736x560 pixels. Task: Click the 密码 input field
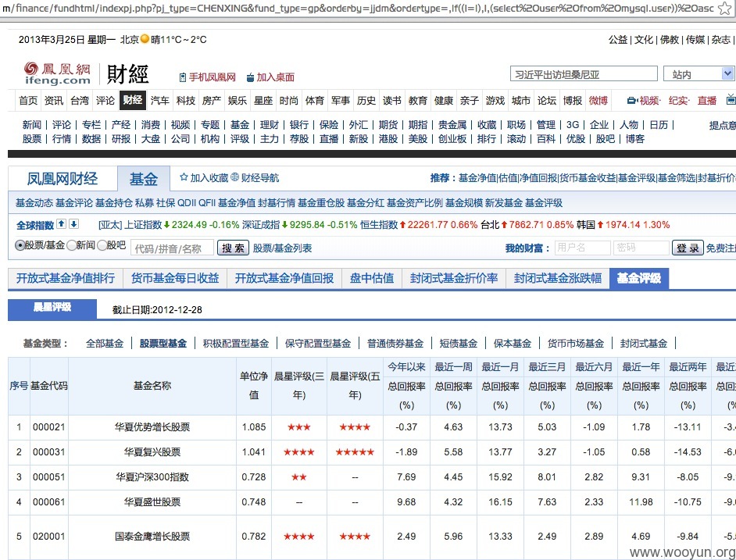pos(641,248)
